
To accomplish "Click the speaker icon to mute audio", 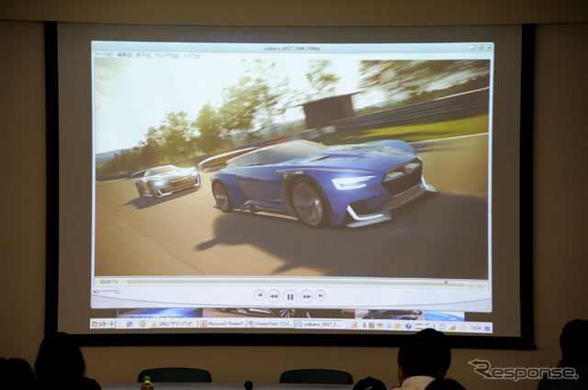I will tap(96, 291).
